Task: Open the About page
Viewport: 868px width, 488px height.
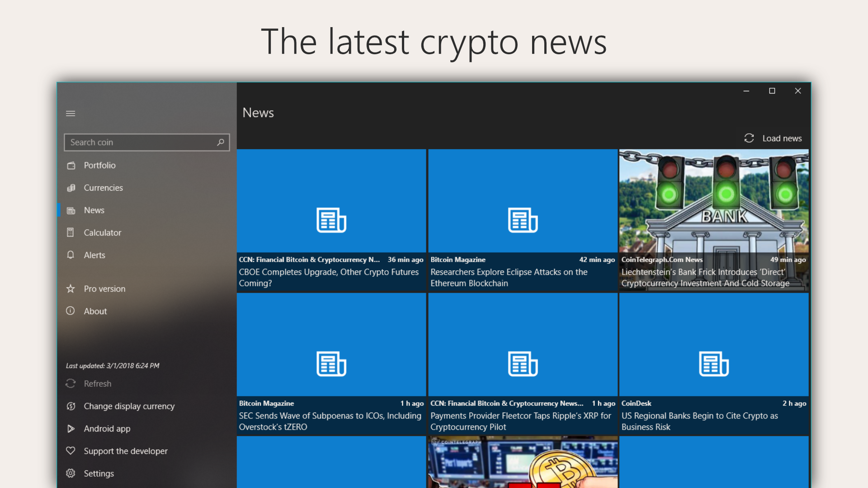Action: pyautogui.click(x=95, y=311)
